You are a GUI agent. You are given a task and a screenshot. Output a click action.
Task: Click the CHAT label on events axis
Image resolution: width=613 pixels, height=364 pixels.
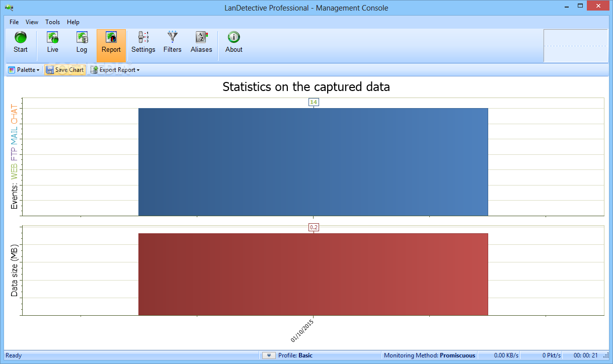click(x=14, y=115)
